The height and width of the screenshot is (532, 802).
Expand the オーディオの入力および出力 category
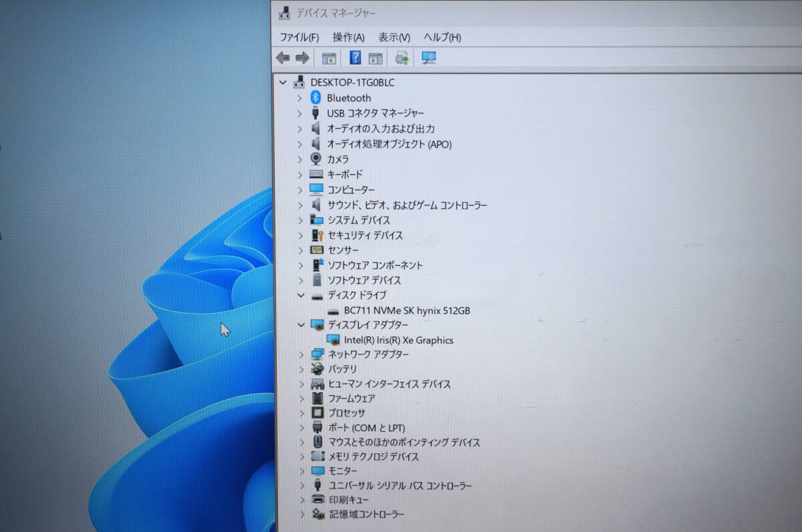point(299,128)
